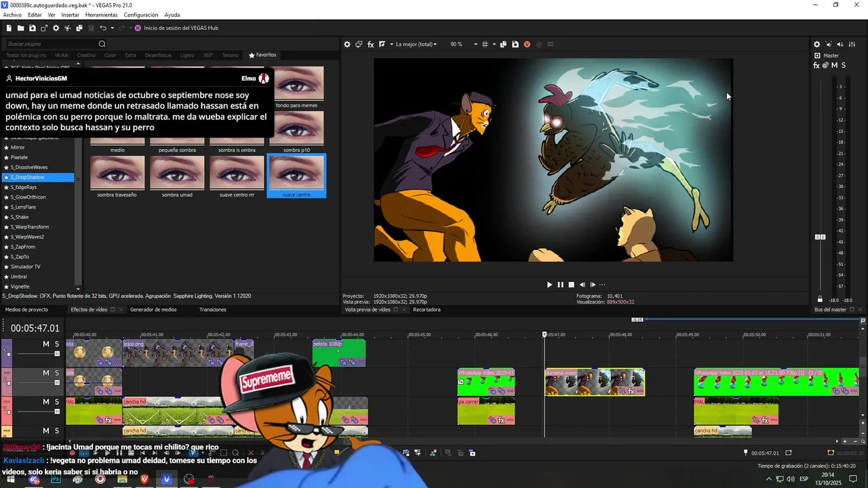Open the Ayuda menu
The height and width of the screenshot is (488, 868).
(172, 15)
